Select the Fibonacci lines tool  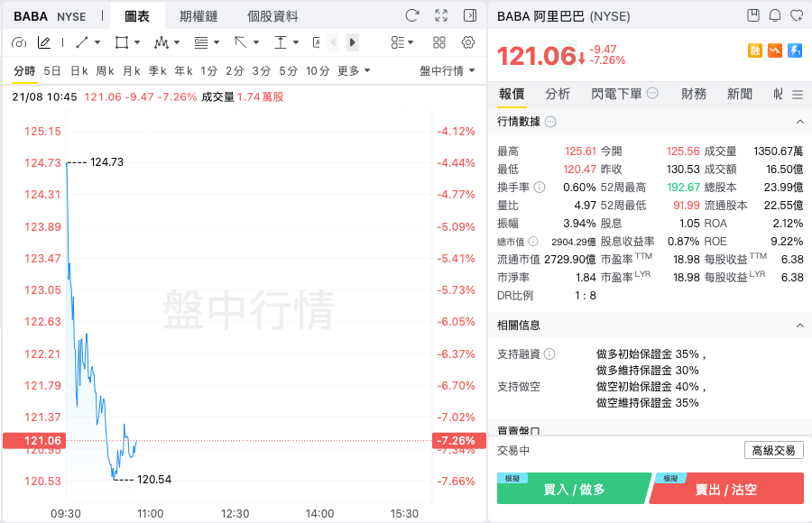(x=201, y=42)
